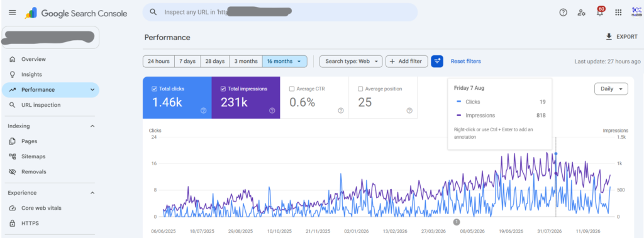Enable the Average position checkbox
The height and width of the screenshot is (238, 644).
[x=360, y=89]
